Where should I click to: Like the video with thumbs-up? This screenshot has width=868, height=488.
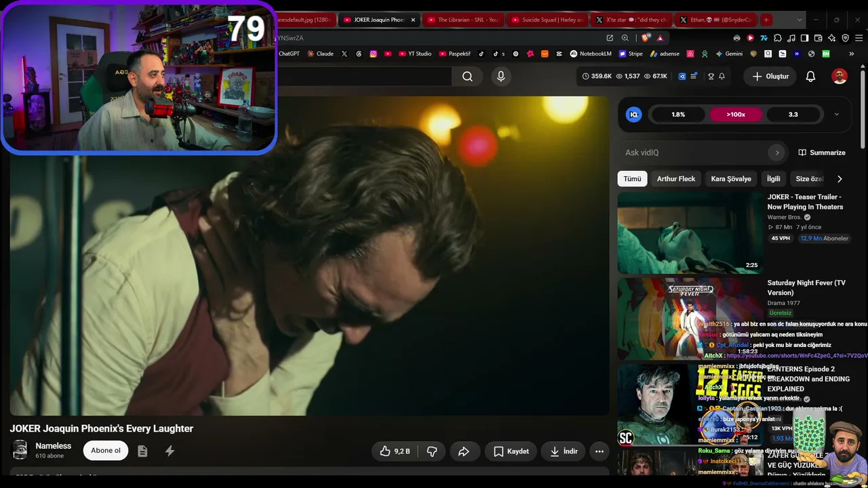click(394, 451)
